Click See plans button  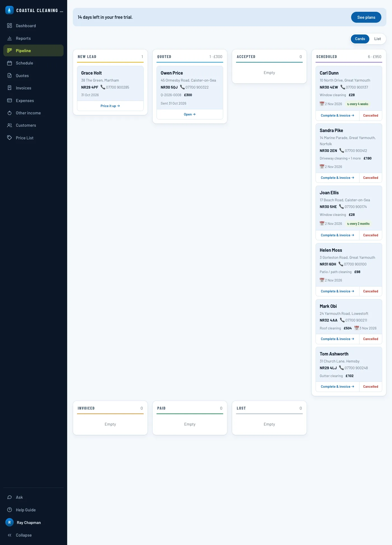pyautogui.click(x=366, y=17)
